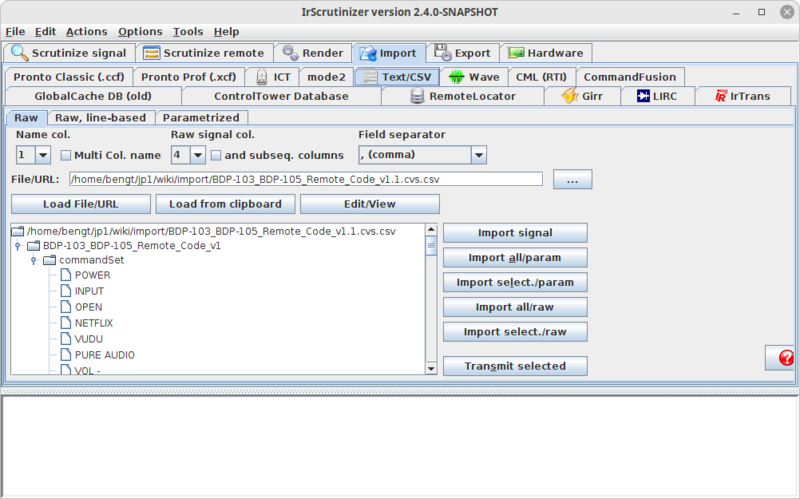Open the Scrutinize signal tab

coord(69,53)
